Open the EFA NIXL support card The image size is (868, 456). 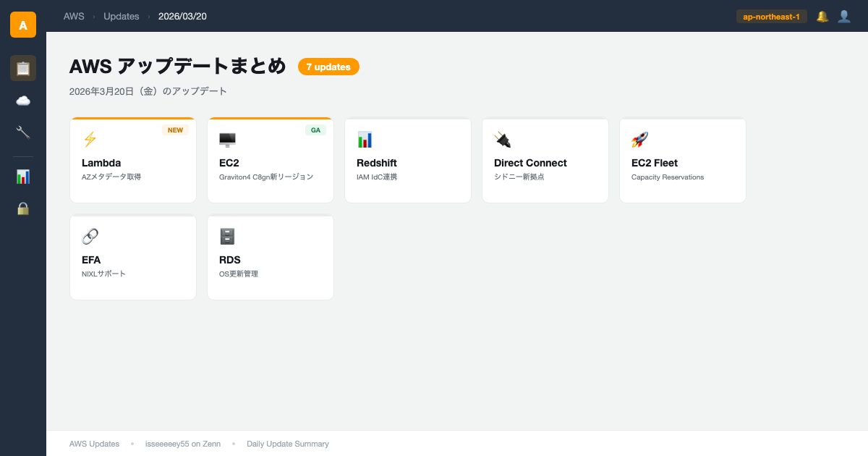[x=133, y=258]
